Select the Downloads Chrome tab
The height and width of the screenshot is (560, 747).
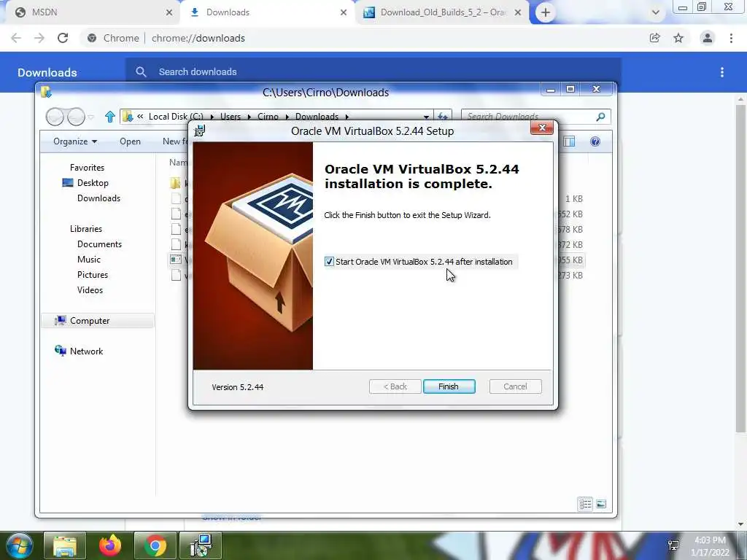268,12
